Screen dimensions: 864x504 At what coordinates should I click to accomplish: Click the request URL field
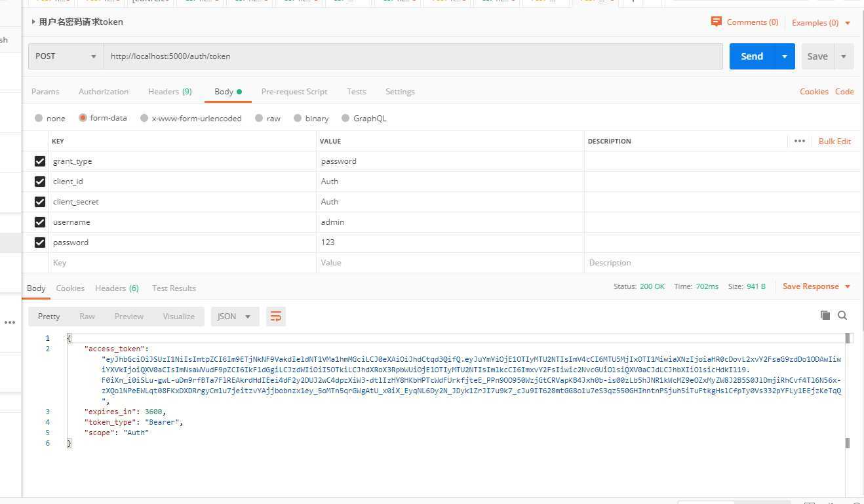tap(413, 56)
